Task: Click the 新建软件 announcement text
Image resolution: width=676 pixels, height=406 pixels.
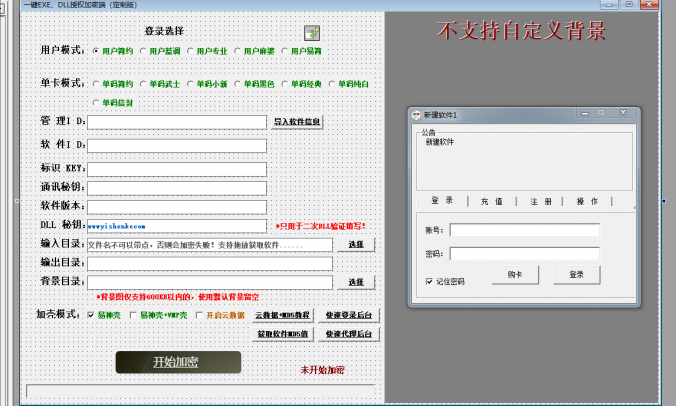Action: click(x=440, y=142)
